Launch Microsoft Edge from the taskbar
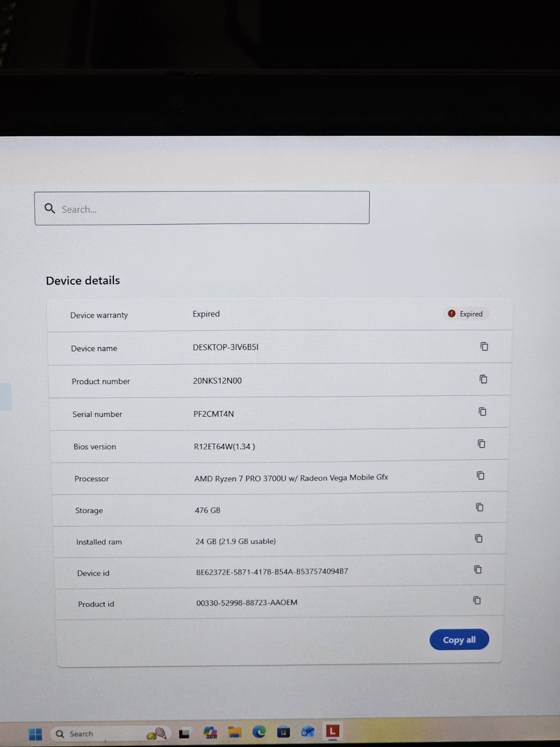This screenshot has width=560, height=747. point(259,732)
